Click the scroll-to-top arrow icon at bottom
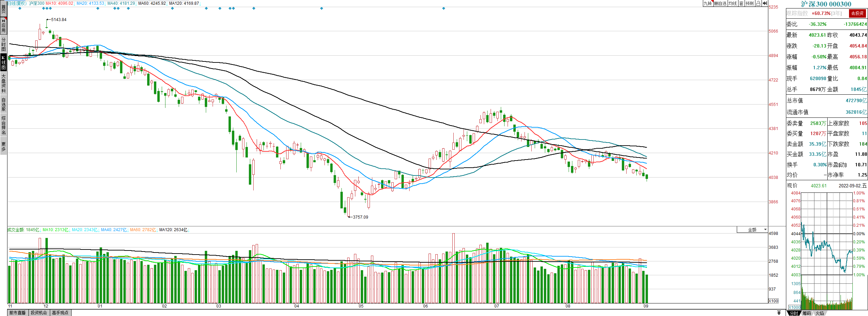This screenshot has height=316, width=868. pos(779,313)
